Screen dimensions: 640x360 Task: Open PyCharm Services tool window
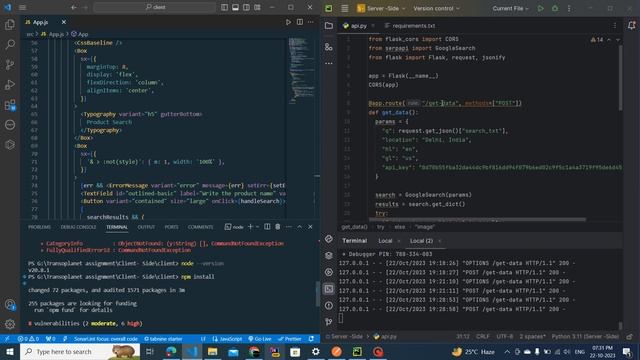[x=329, y=272]
